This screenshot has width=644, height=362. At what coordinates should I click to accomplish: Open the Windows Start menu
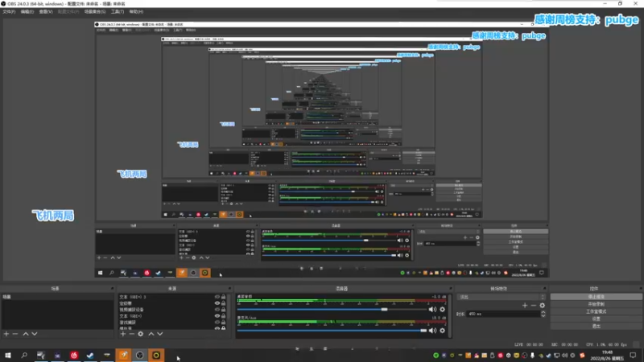tap(8, 356)
